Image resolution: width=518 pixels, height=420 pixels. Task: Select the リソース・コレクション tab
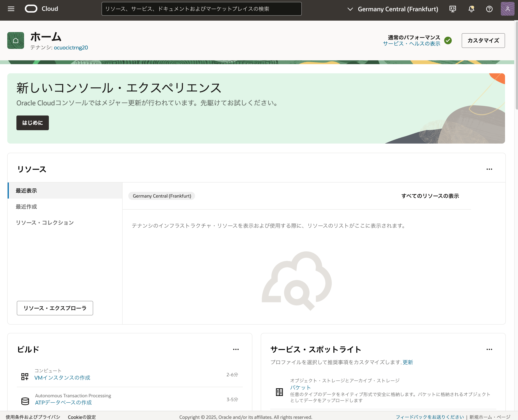(x=65, y=223)
